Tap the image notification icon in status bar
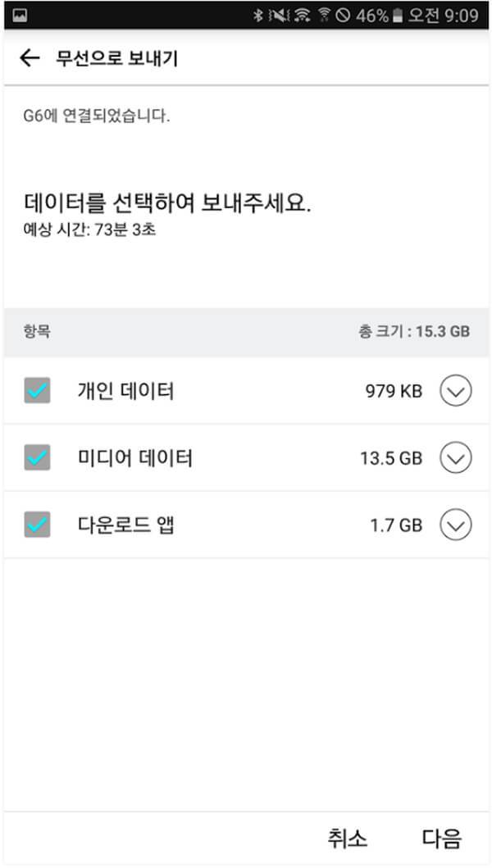Image resolution: width=492 pixels, height=868 pixels. click(20, 15)
